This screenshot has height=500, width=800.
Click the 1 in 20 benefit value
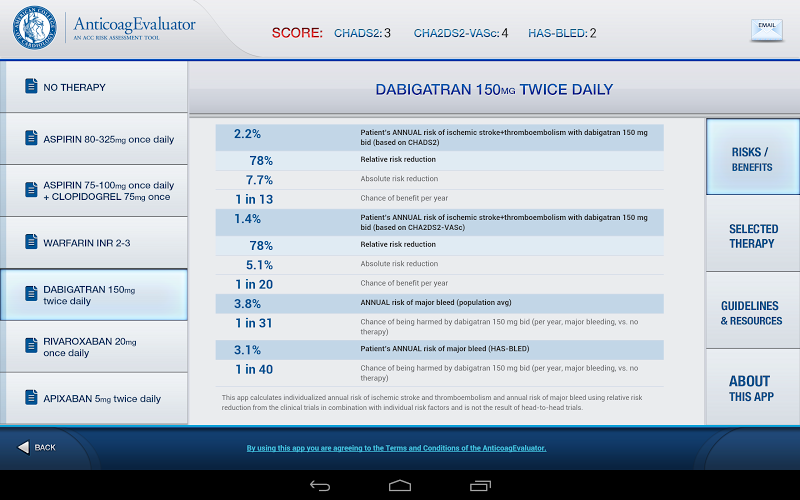coord(254,284)
